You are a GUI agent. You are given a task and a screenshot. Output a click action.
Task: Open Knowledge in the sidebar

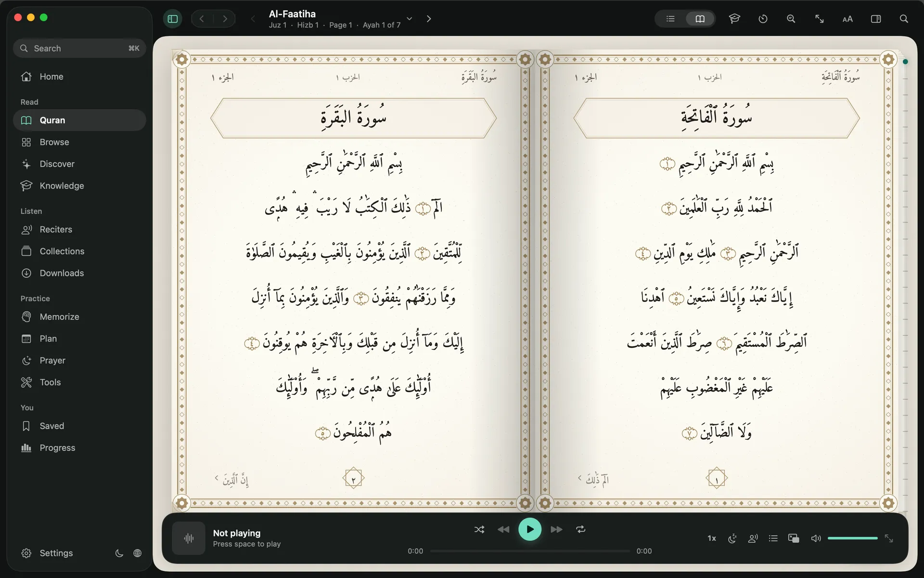79,186
